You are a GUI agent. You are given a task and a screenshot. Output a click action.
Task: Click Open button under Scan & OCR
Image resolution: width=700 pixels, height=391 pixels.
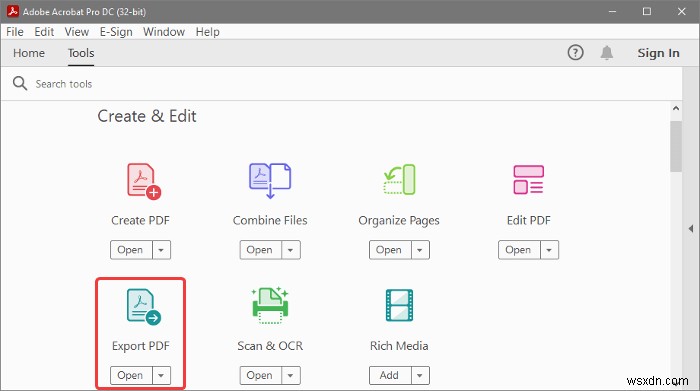coord(261,375)
